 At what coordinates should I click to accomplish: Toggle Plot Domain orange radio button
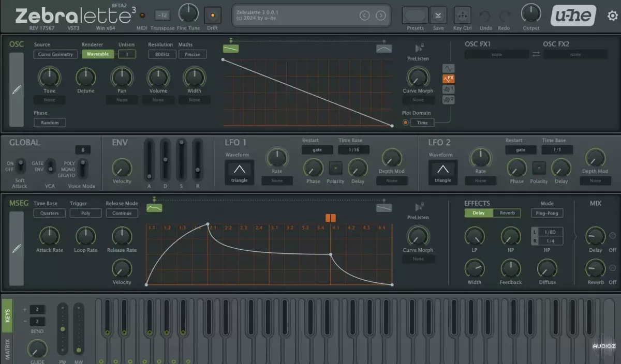405,123
